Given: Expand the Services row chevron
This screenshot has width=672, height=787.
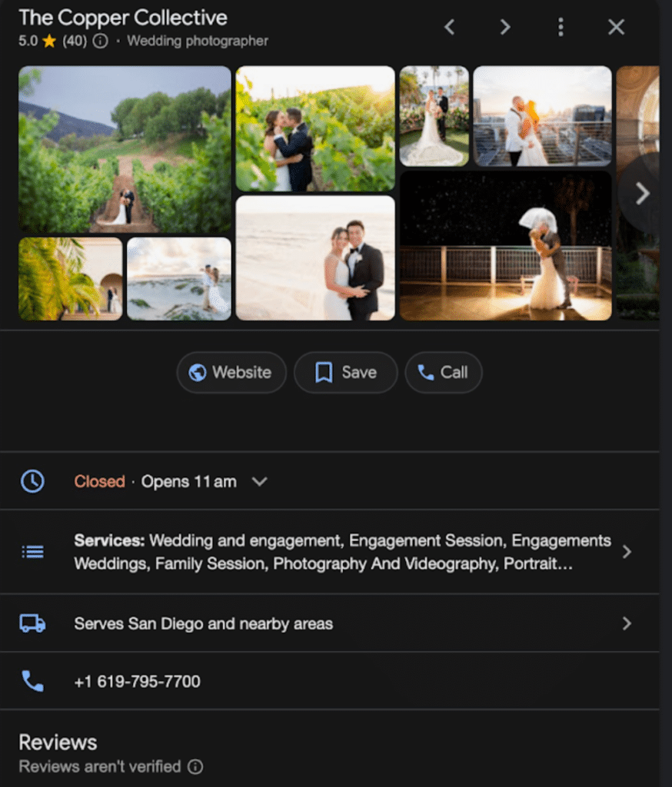Looking at the screenshot, I should (627, 552).
